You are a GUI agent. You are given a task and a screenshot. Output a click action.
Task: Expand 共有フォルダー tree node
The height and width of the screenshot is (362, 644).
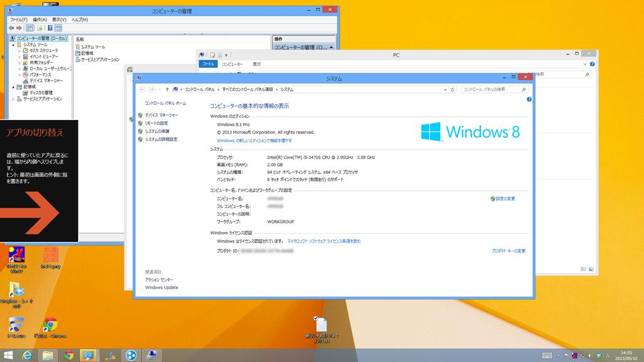[19, 63]
